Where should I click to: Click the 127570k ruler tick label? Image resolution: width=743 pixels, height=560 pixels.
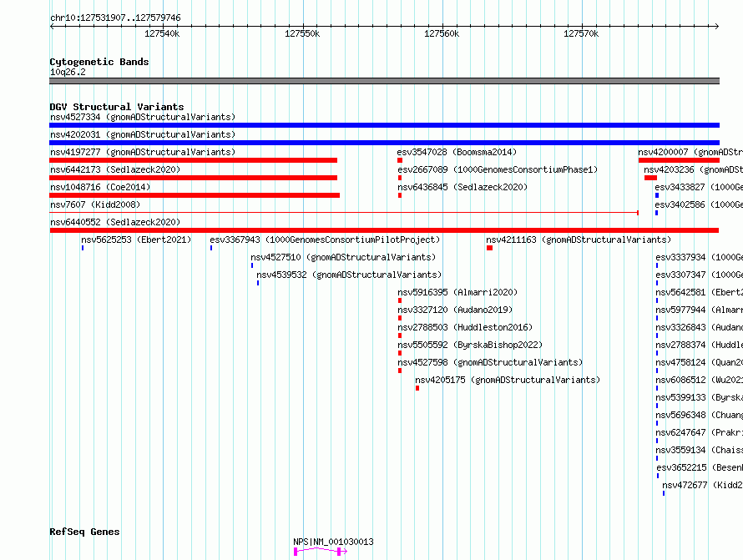click(x=581, y=33)
